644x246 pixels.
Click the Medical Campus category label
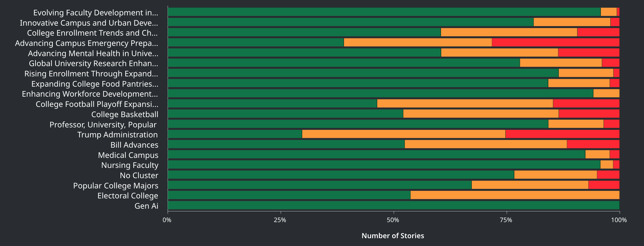128,155
